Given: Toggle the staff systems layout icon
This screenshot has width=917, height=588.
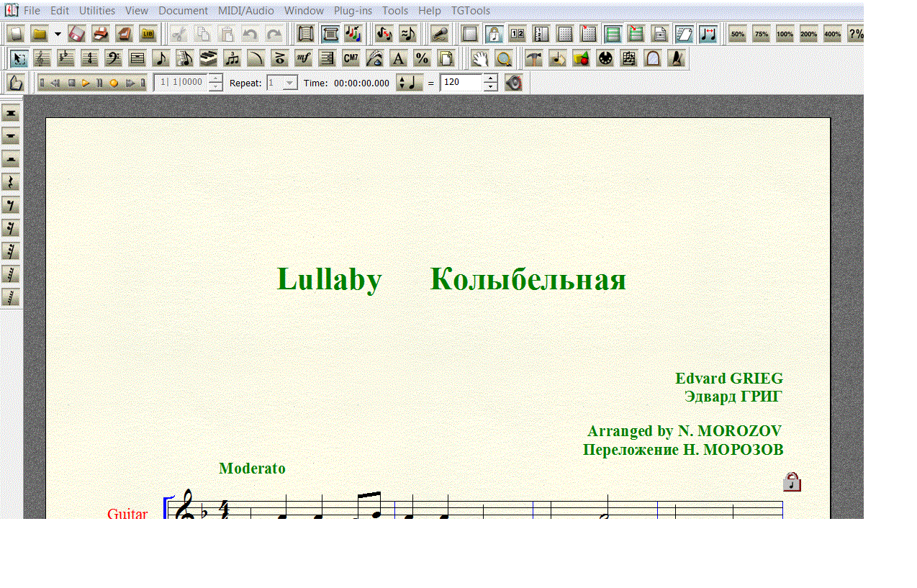Looking at the screenshot, I should pyautogui.click(x=613, y=34).
